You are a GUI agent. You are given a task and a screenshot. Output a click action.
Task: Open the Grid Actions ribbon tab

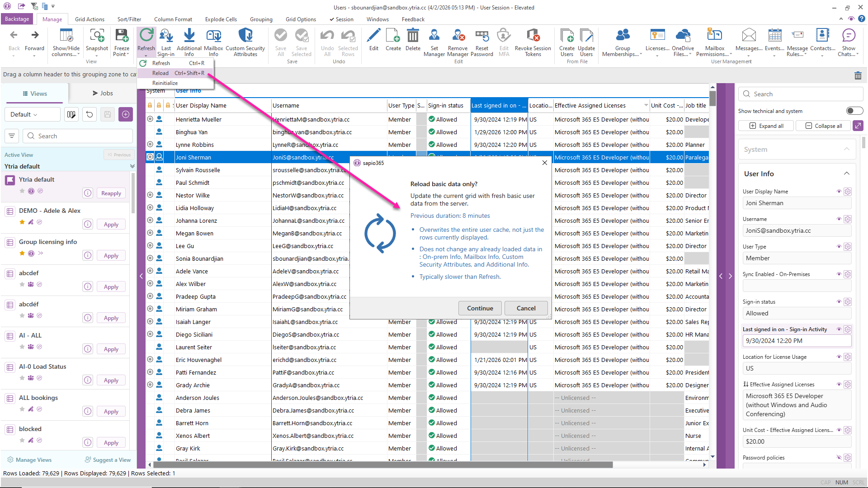point(90,19)
